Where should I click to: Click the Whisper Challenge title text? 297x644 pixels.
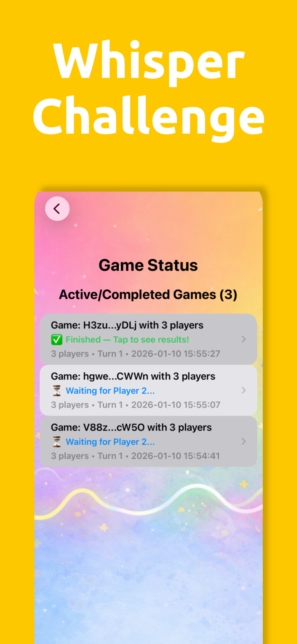tap(148, 90)
